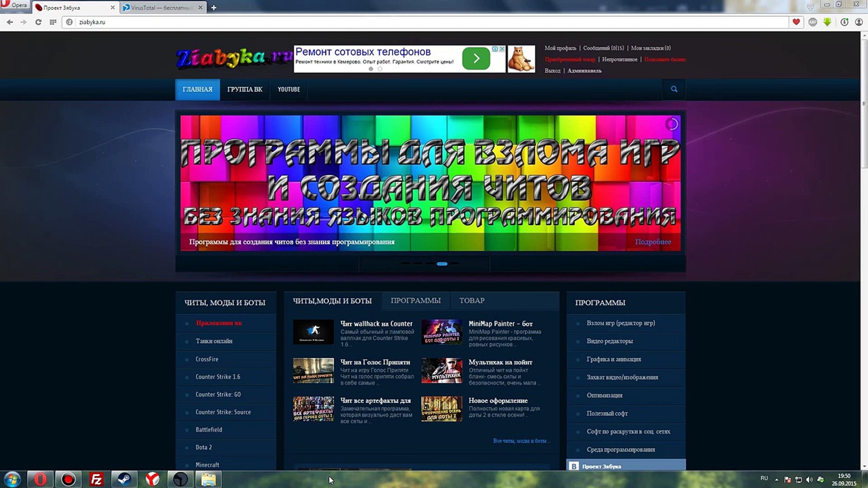Go forward one page in Opera
Screen dimensions: 868x488
(24, 22)
